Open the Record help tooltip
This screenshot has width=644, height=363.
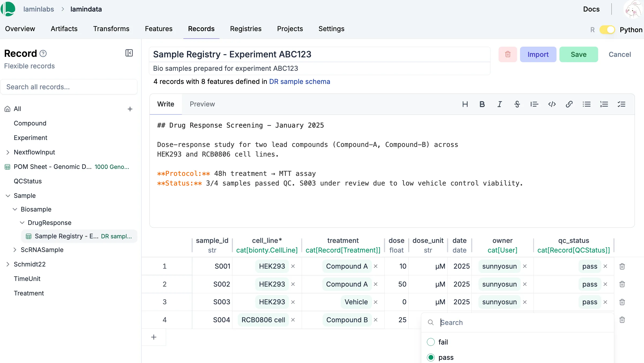(43, 53)
